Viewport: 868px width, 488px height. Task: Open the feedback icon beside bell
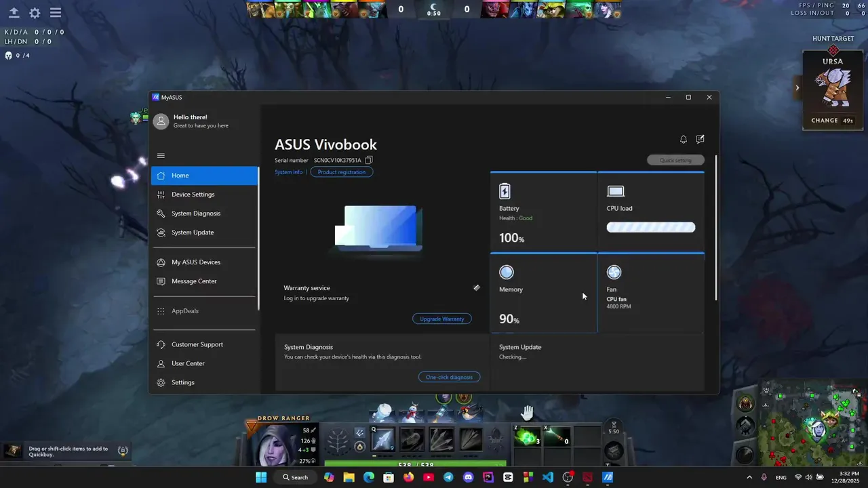coord(701,139)
